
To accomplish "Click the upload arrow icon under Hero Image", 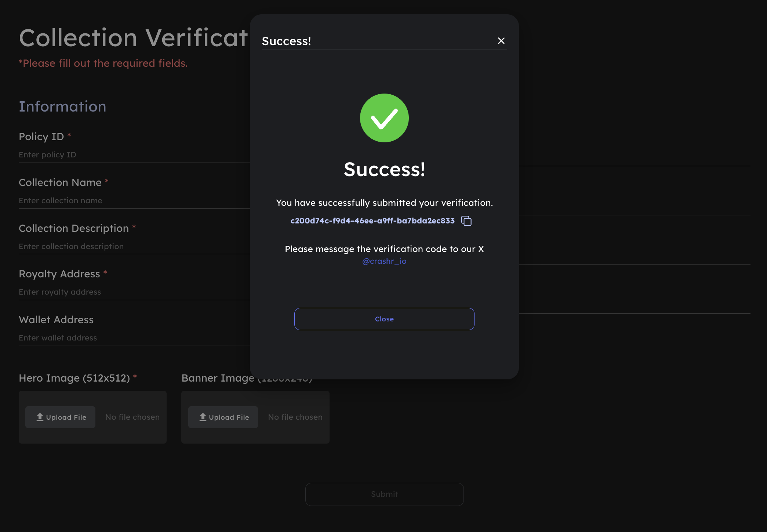I will (40, 417).
